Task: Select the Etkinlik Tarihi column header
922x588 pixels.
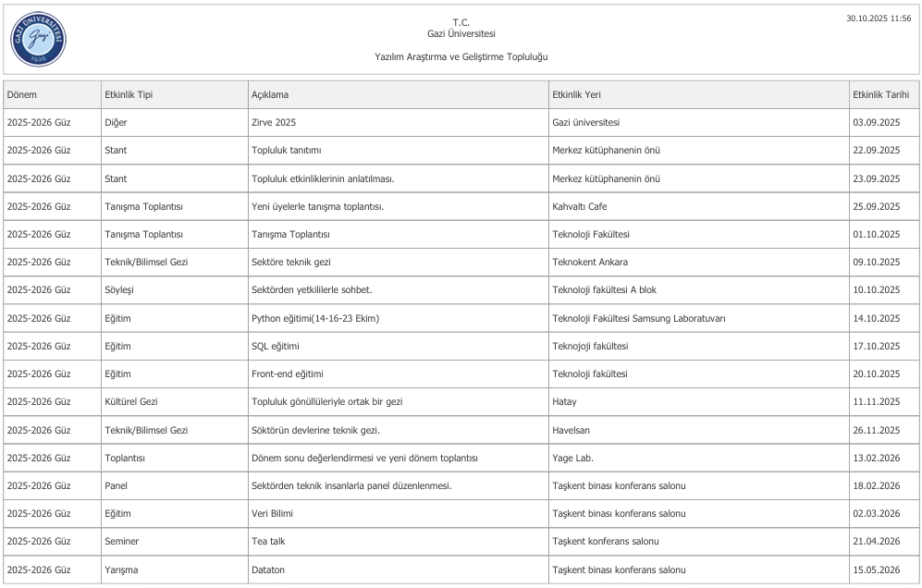Action: (x=880, y=94)
